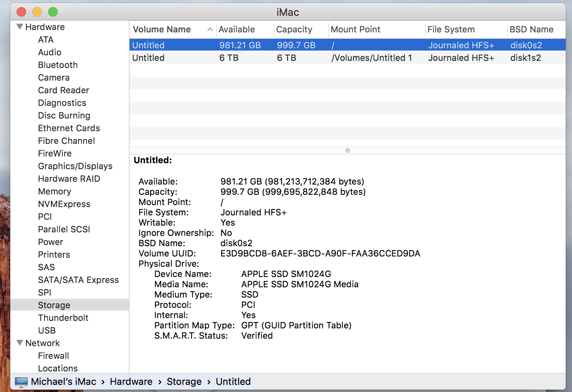Image resolution: width=572 pixels, height=392 pixels.
Task: Select NVMExpress in the sidebar
Action: [64, 204]
